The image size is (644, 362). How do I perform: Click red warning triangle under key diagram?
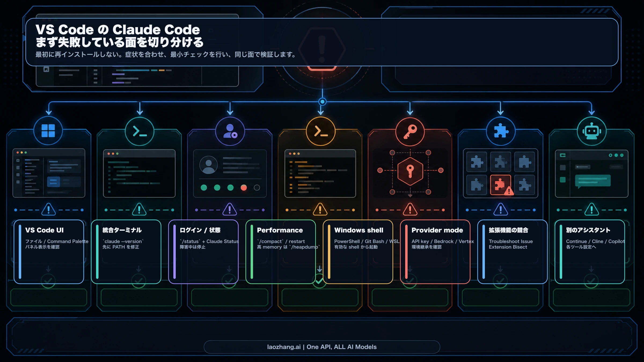410,209
